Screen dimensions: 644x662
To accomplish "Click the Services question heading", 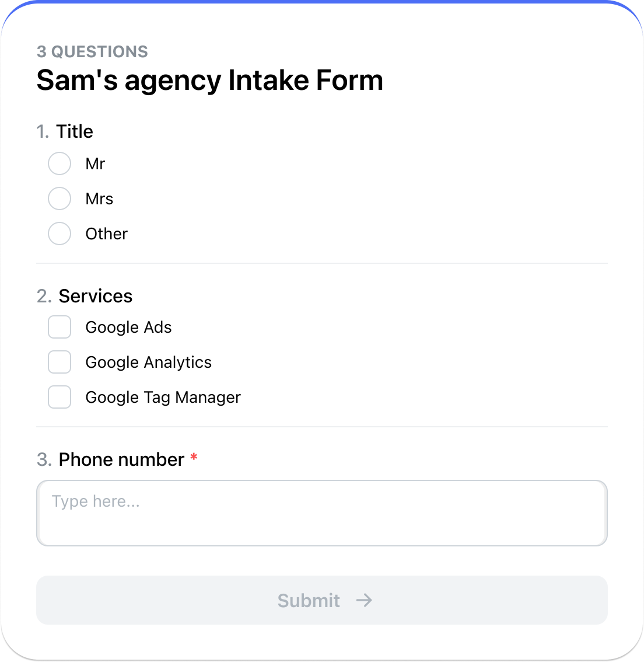I will tap(95, 296).
